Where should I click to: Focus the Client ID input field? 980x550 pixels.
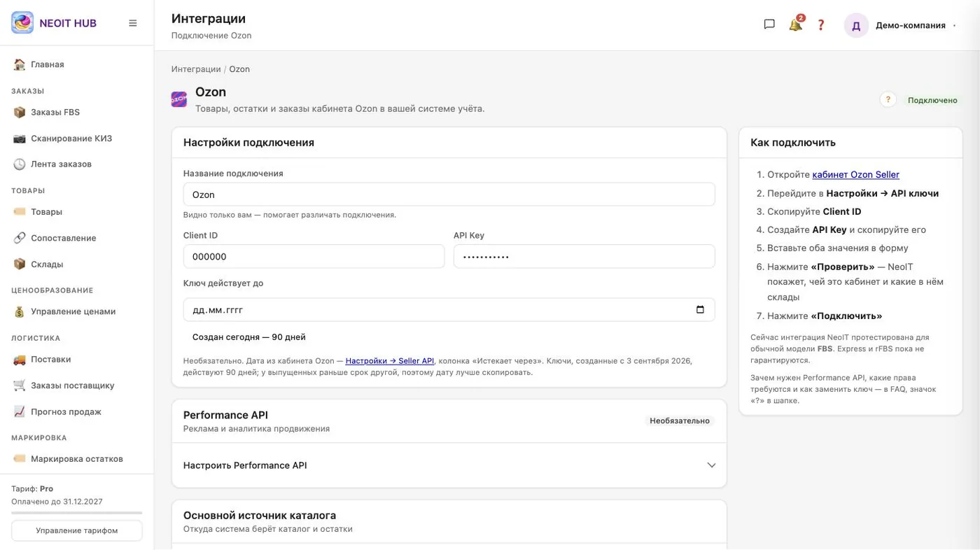(314, 257)
